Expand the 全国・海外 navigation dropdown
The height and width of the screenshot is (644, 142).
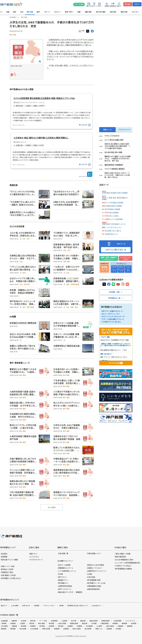[114, 12]
